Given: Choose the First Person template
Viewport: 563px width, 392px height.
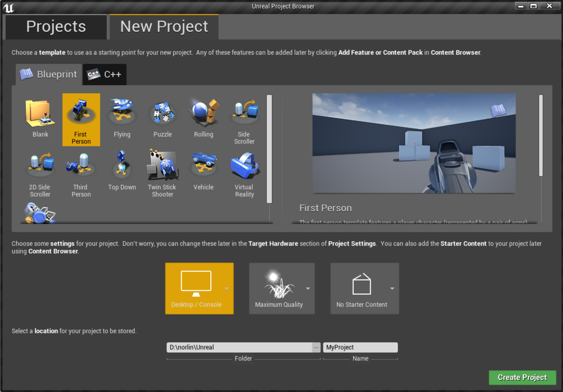Looking at the screenshot, I should 81,120.
